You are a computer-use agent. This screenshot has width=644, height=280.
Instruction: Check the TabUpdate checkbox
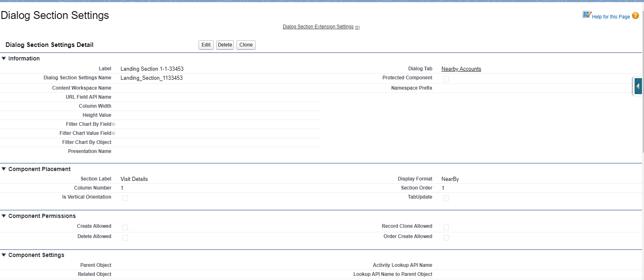pyautogui.click(x=446, y=198)
